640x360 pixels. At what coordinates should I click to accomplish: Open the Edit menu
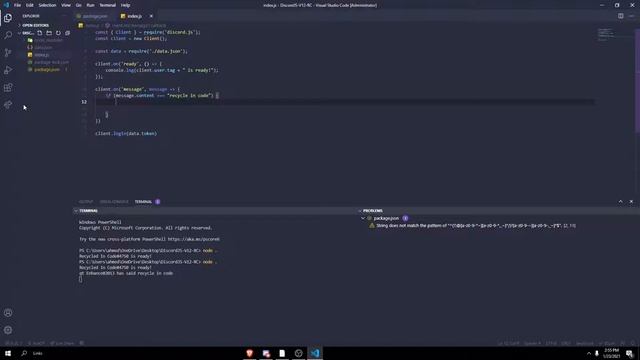tap(30, 5)
